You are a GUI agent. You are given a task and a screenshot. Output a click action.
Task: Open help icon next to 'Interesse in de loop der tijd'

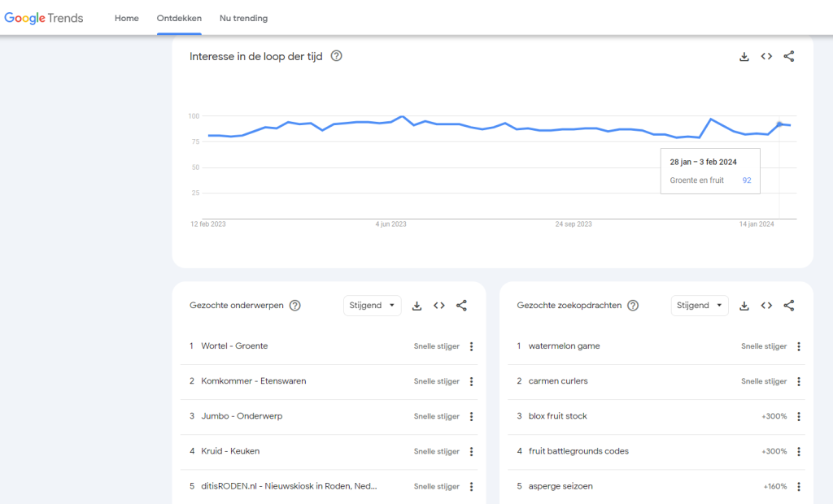pos(337,57)
